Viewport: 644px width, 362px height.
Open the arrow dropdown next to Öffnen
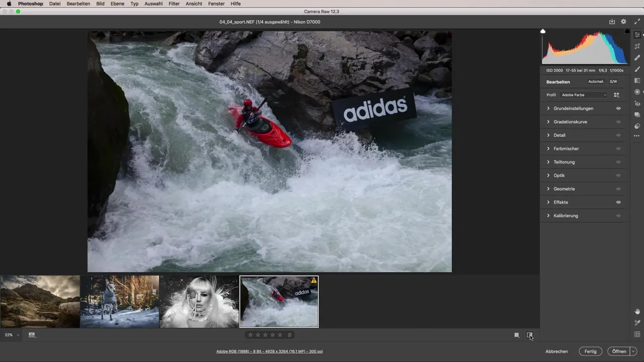633,351
